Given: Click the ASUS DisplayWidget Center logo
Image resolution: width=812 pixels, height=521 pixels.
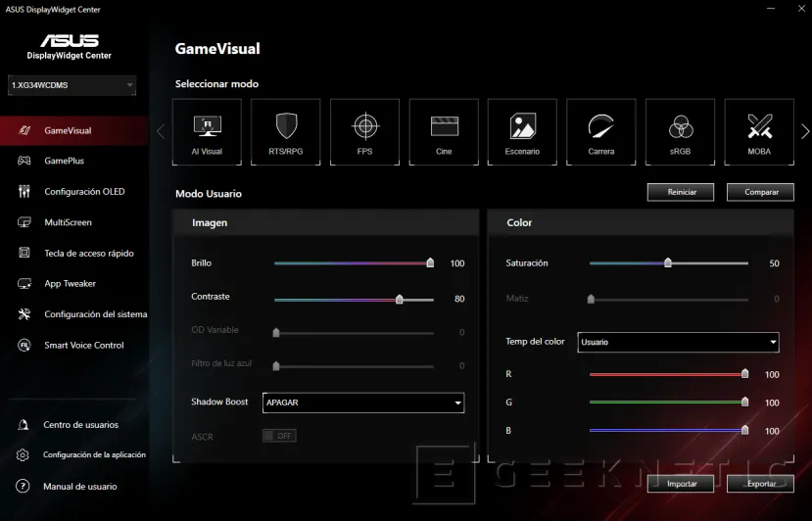Looking at the screenshot, I should coord(70,47).
